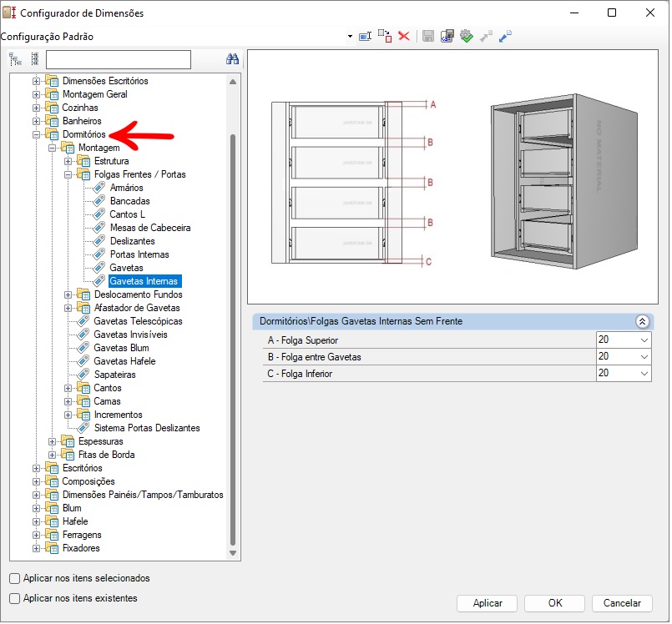Collapse the Folgas Gavetas Internas section chevron
This screenshot has height=624, width=672.
(642, 322)
